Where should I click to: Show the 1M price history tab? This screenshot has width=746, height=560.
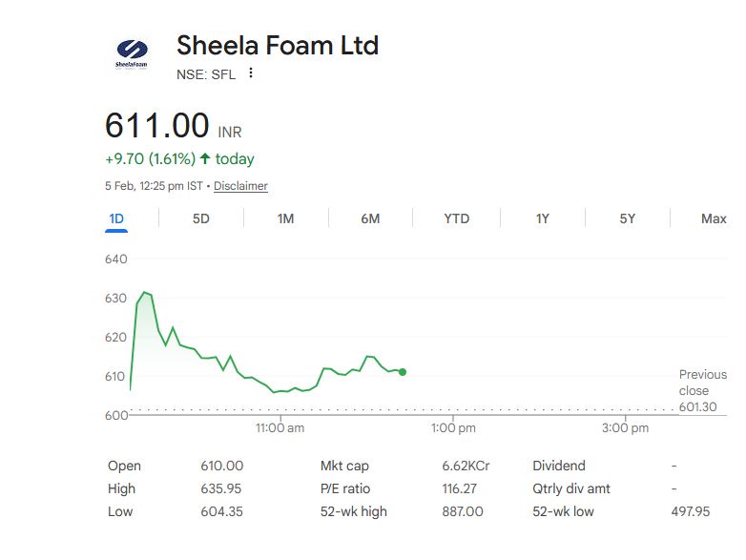(x=285, y=218)
